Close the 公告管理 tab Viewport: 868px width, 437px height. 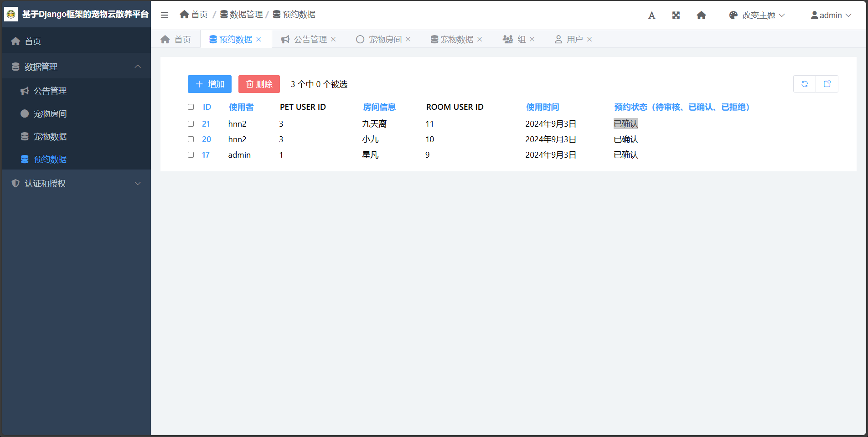334,39
